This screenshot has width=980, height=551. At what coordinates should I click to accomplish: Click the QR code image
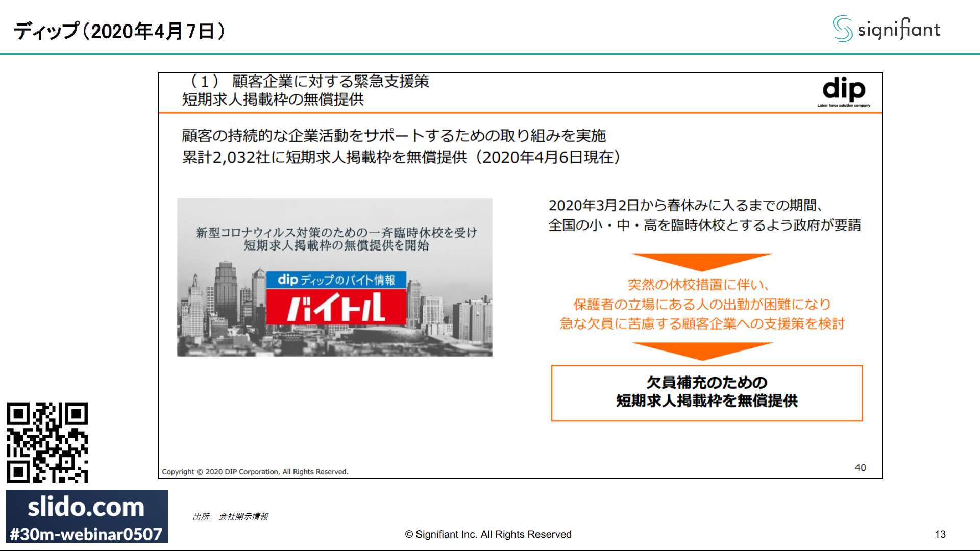point(47,442)
